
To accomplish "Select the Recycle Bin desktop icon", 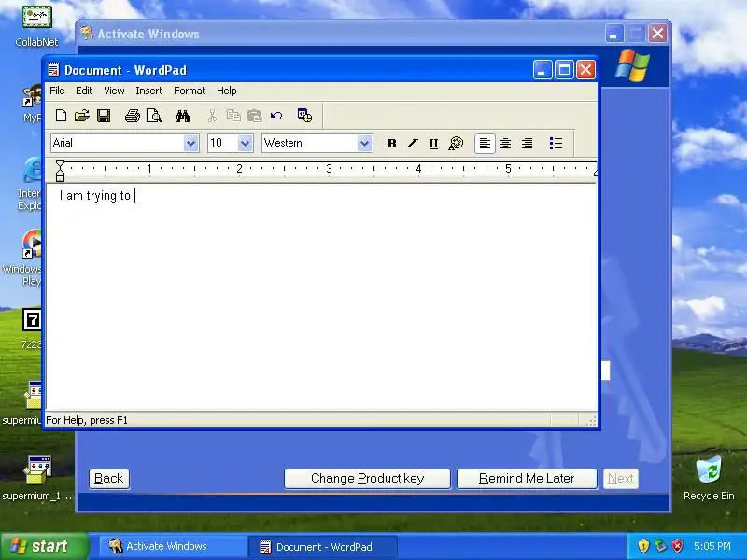I will (709, 478).
